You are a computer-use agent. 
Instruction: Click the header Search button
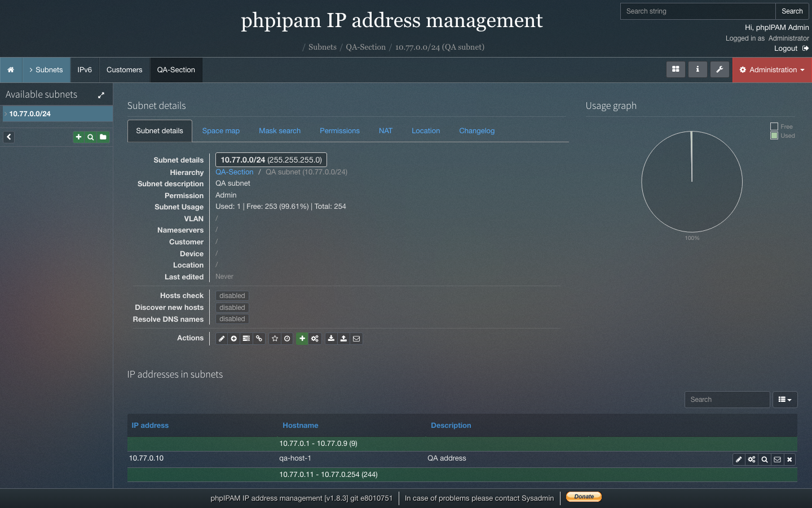click(792, 11)
